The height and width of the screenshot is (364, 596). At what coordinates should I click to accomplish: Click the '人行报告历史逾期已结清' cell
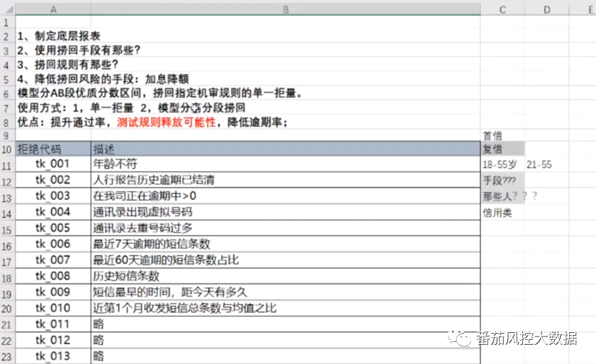point(286,180)
